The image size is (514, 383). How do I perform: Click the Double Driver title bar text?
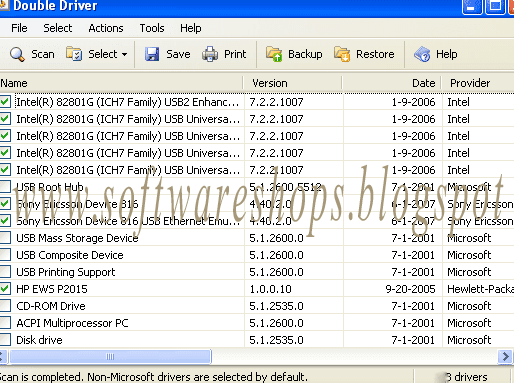tap(55, 6)
